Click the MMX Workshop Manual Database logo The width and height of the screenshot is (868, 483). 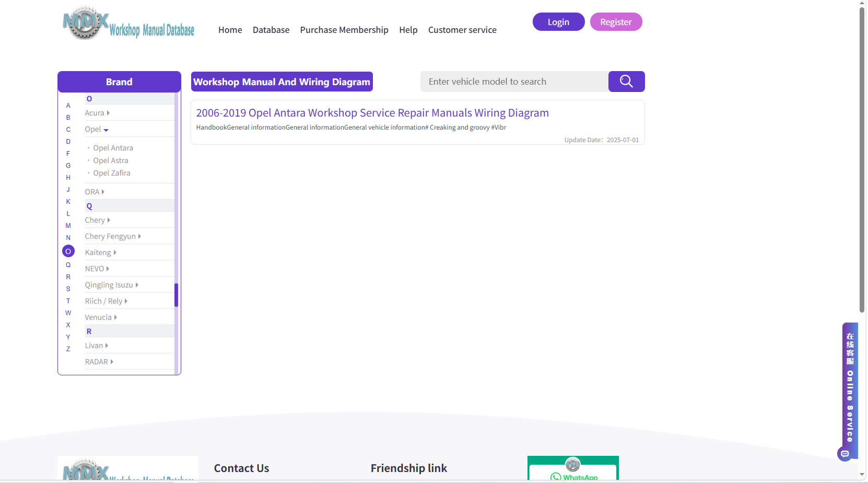click(128, 23)
